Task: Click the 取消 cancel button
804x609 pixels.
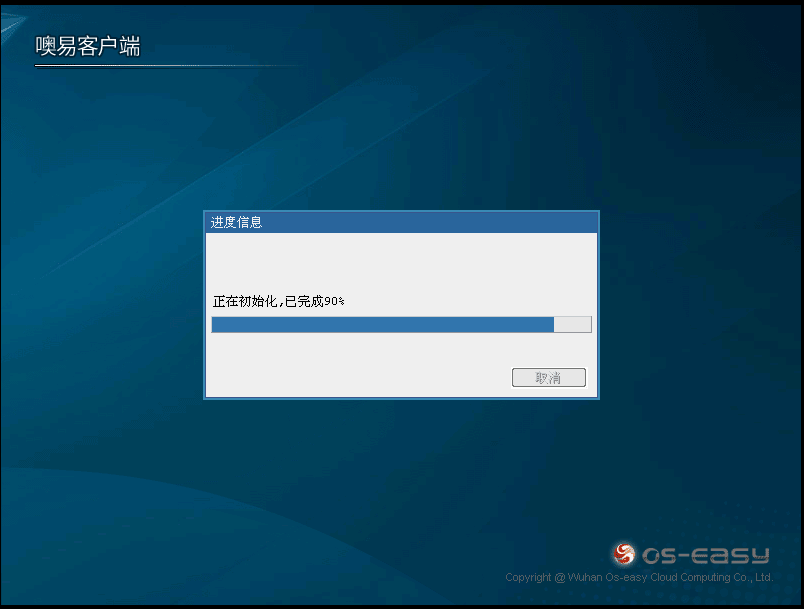Action: (x=548, y=378)
